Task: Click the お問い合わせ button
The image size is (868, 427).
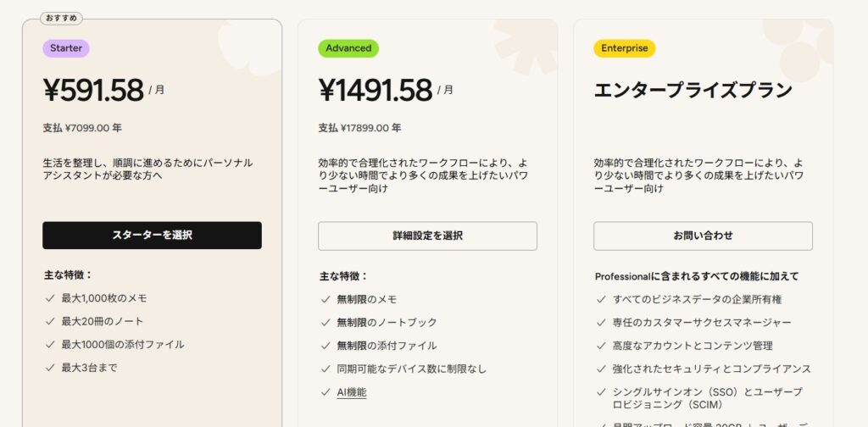Action: pyautogui.click(x=703, y=236)
